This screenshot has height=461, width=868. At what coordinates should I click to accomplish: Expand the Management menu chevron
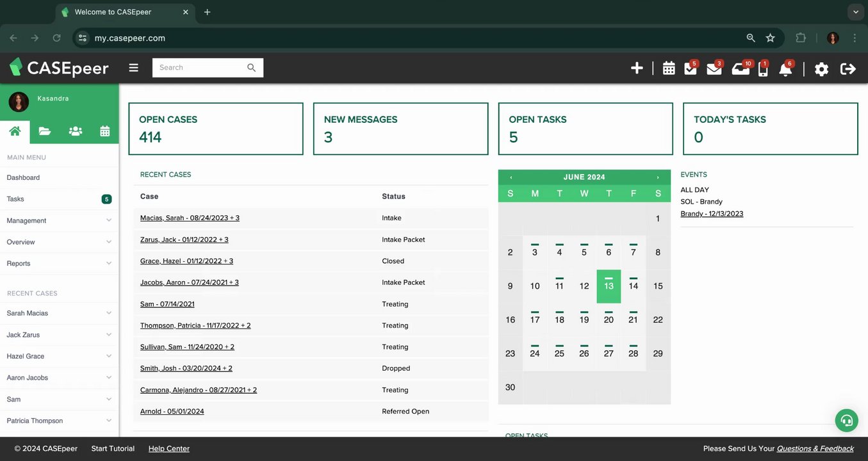click(x=109, y=220)
